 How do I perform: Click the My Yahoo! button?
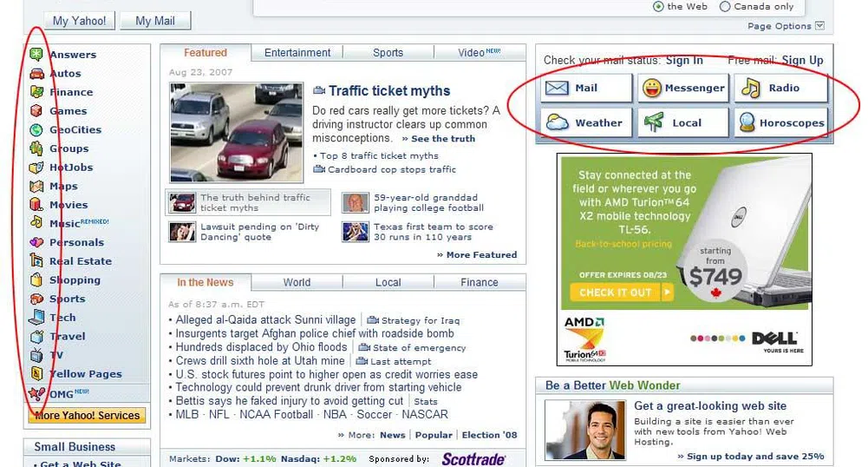click(x=79, y=21)
